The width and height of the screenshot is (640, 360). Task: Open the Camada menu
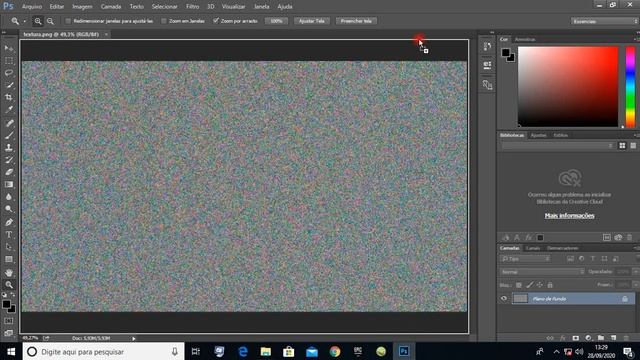pos(111,7)
